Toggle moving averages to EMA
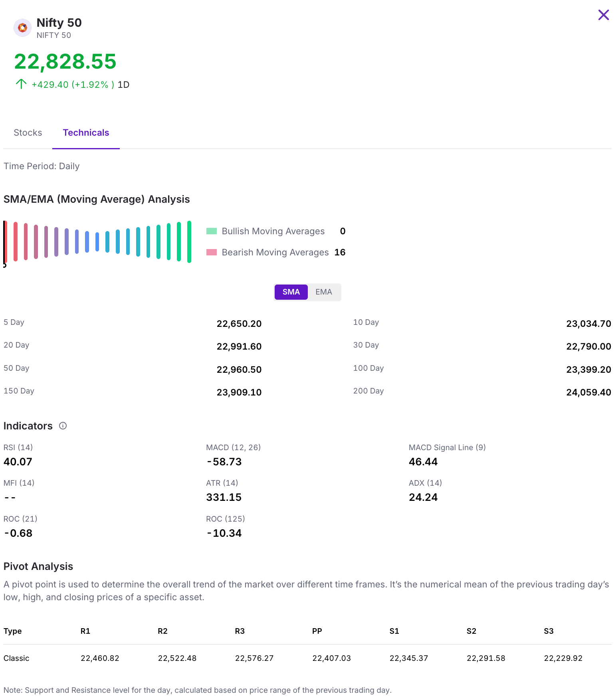Screen dimensions: 614x700 pyautogui.click(x=323, y=292)
